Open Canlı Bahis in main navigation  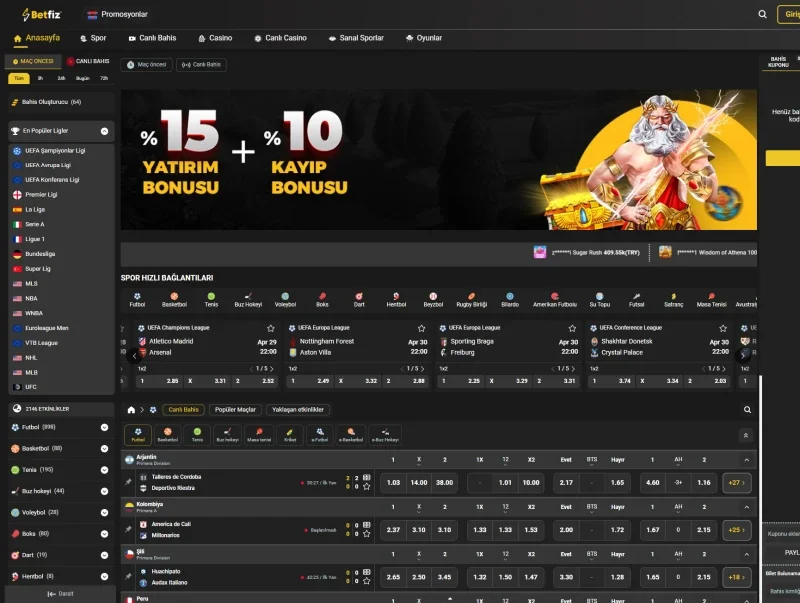pyautogui.click(x=152, y=38)
